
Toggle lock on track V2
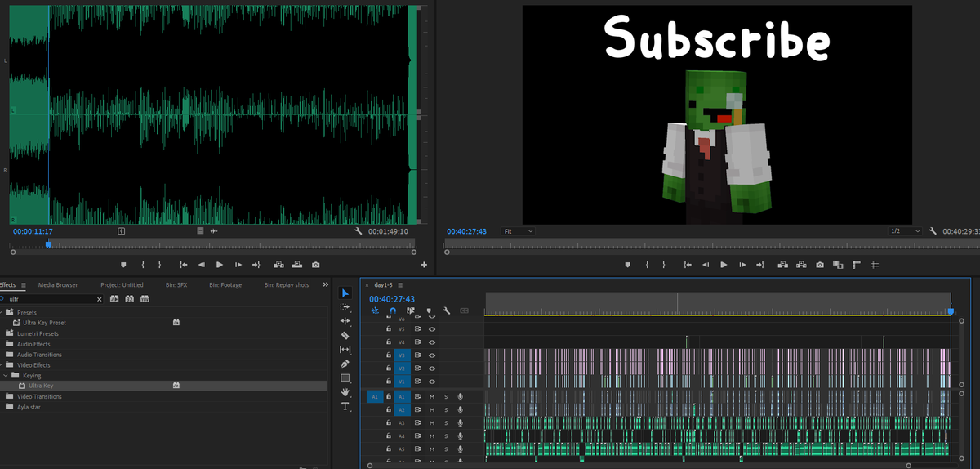click(x=389, y=368)
